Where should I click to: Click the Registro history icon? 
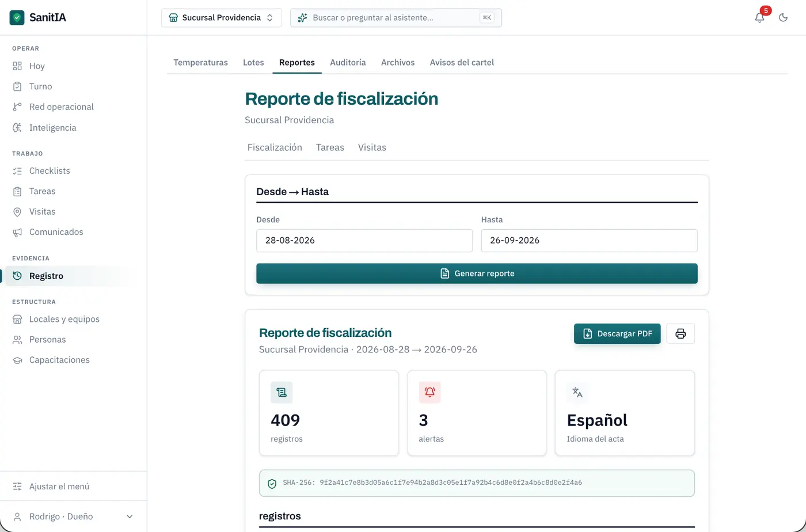(17, 276)
